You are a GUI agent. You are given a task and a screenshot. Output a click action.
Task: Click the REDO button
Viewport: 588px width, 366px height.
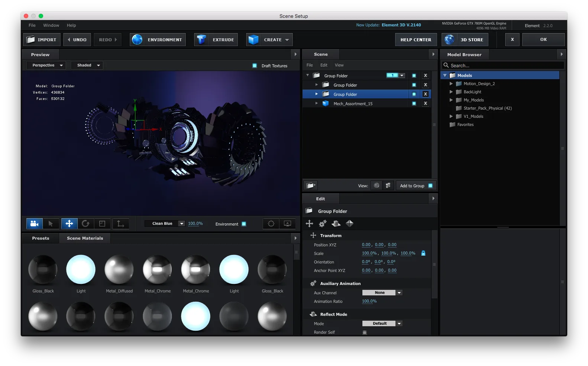(x=108, y=39)
